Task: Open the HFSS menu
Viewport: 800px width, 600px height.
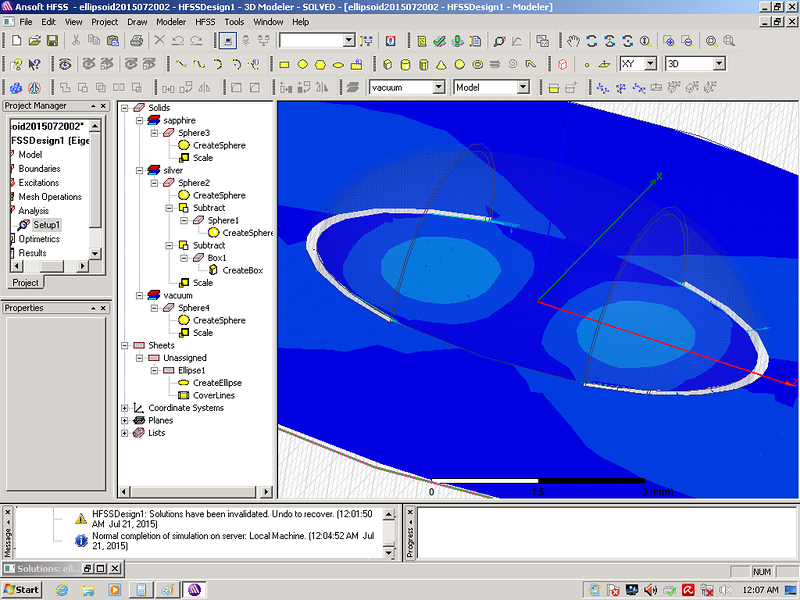Action: 204,21
